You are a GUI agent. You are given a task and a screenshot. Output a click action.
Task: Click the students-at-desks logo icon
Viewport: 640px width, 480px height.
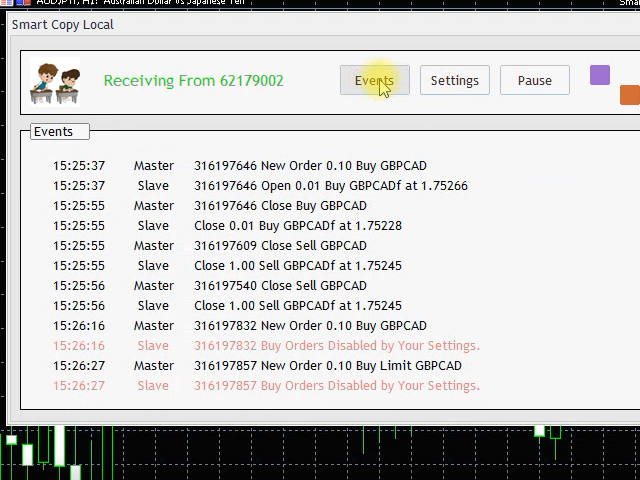coord(55,82)
